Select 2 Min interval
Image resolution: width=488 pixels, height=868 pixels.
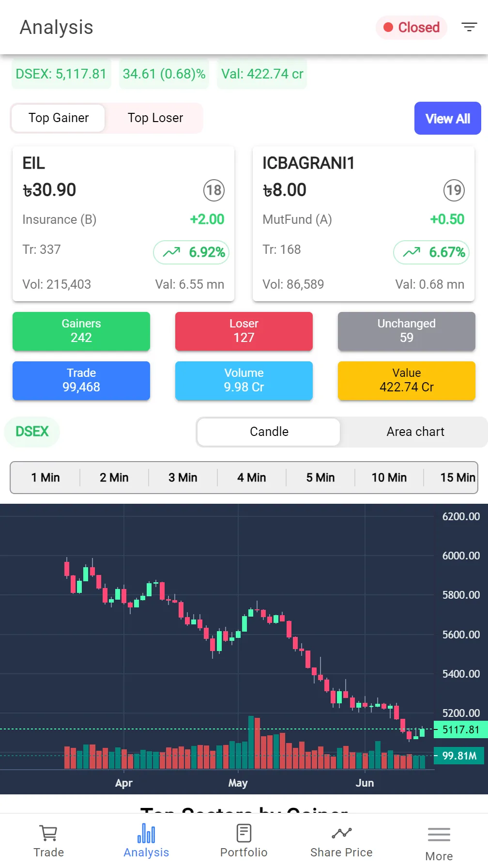pos(114,478)
